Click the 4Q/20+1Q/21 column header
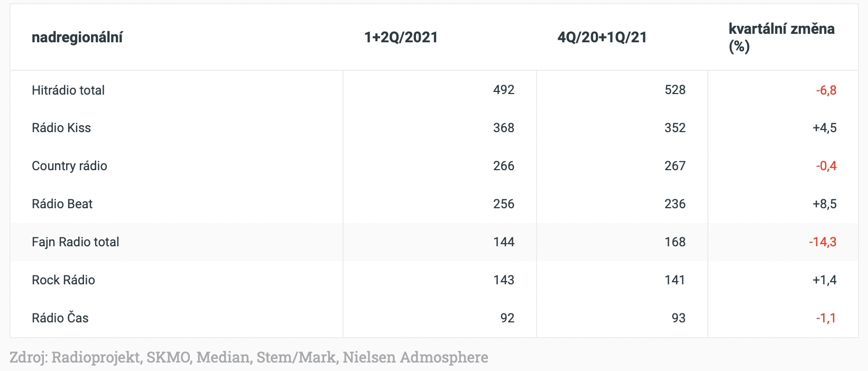This screenshot has width=868, height=371. (x=602, y=38)
